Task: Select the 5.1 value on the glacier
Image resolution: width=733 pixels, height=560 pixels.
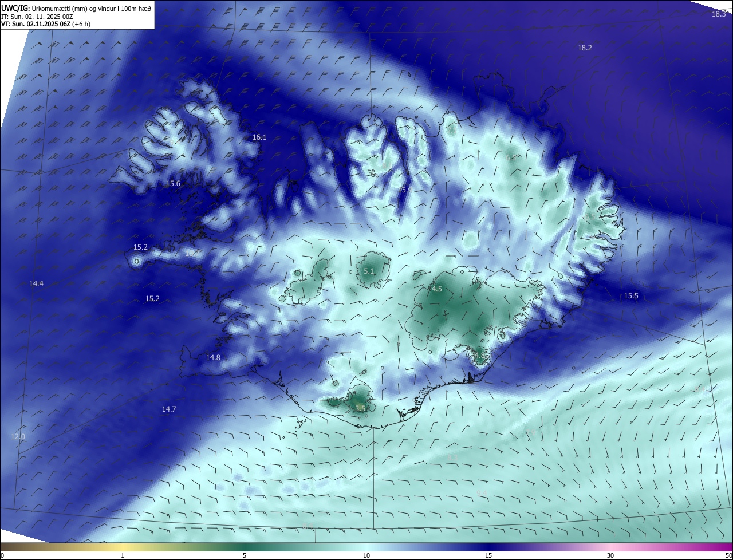Action: [x=369, y=271]
